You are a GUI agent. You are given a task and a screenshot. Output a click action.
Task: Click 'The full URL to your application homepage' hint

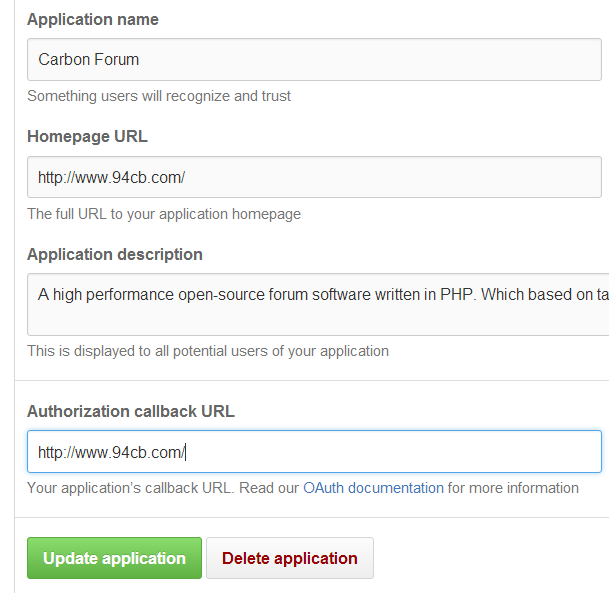coord(164,214)
